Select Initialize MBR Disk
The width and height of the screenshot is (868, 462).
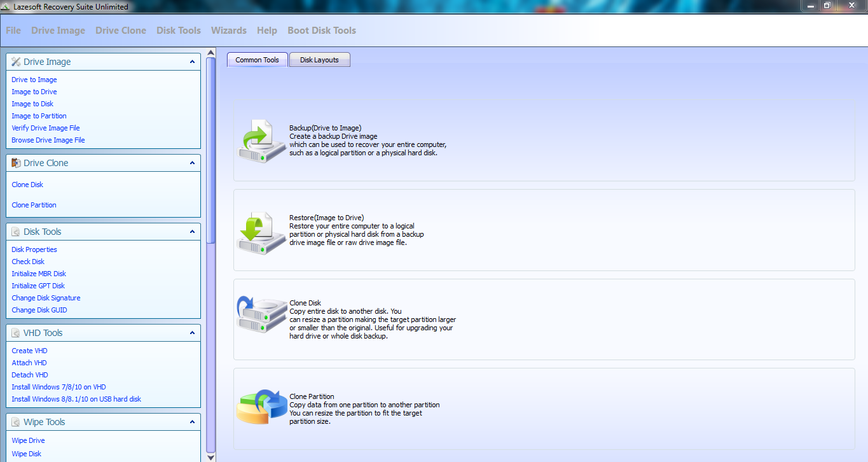pyautogui.click(x=39, y=274)
